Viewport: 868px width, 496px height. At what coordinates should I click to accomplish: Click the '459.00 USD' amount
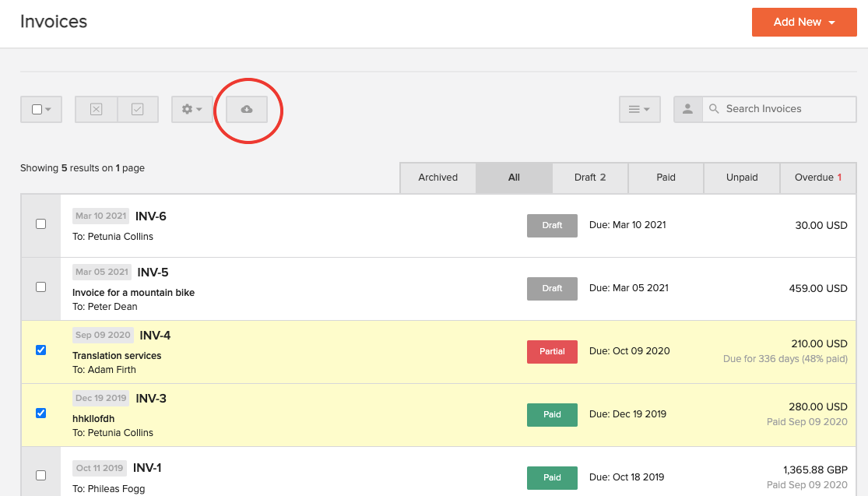(818, 288)
